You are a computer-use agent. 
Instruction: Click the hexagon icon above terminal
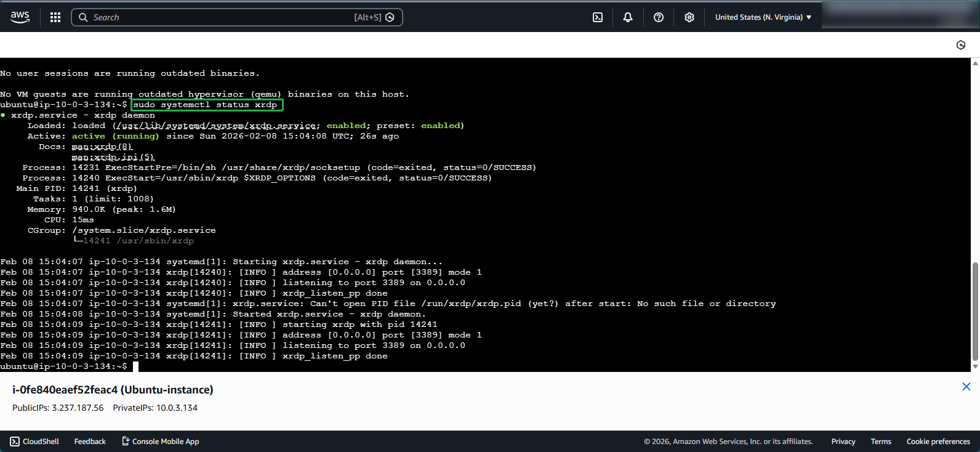(961, 45)
